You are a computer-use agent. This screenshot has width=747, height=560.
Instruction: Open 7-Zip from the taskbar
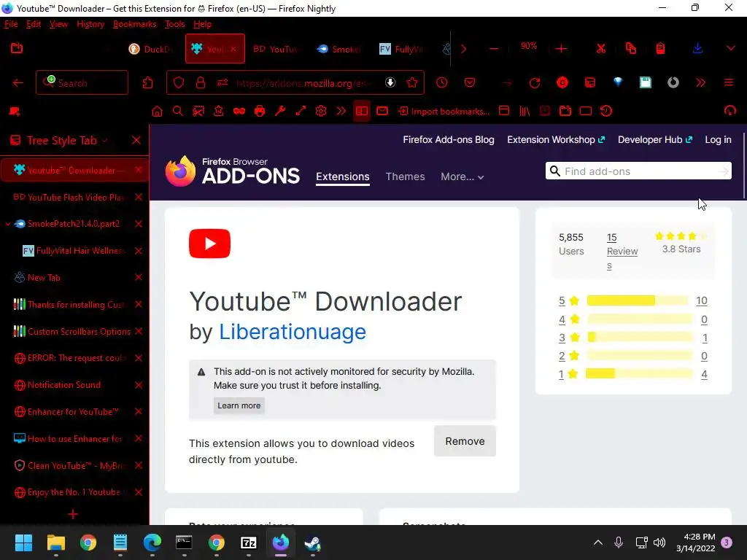249,542
